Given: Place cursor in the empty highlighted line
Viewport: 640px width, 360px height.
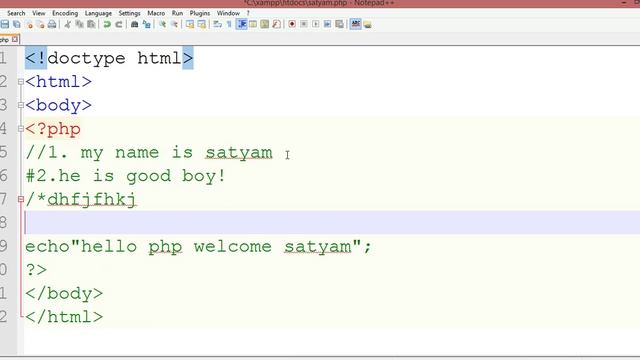Looking at the screenshot, I should click(x=332, y=223).
